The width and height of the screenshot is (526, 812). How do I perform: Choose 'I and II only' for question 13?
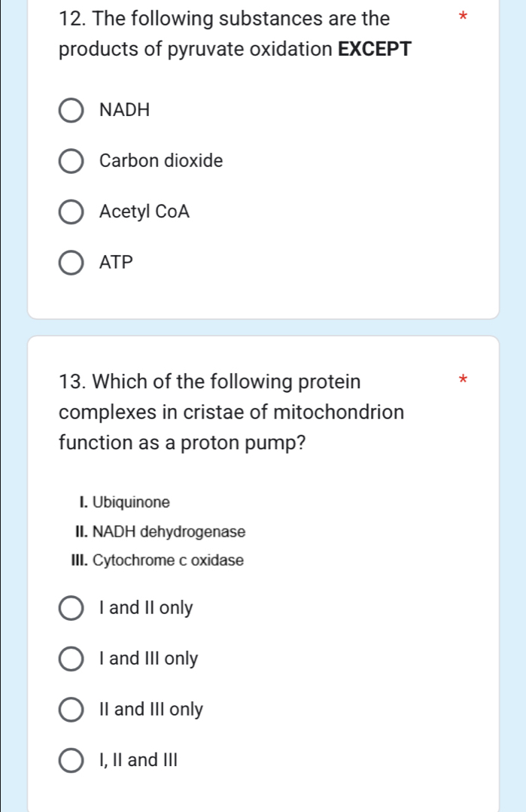coord(71,608)
